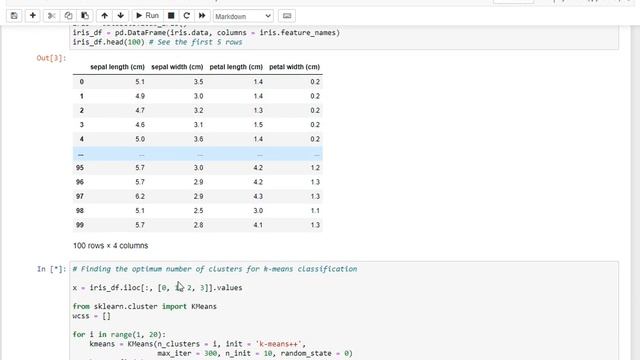Click the pd.DataFrame code line
The height and width of the screenshot is (360, 640).
coord(206,33)
